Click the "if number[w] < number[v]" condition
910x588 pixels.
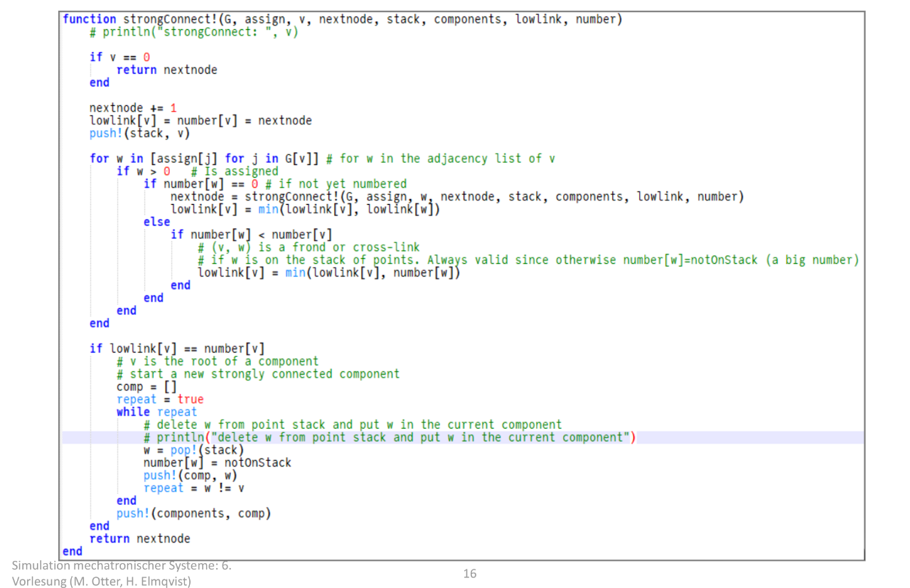251,235
